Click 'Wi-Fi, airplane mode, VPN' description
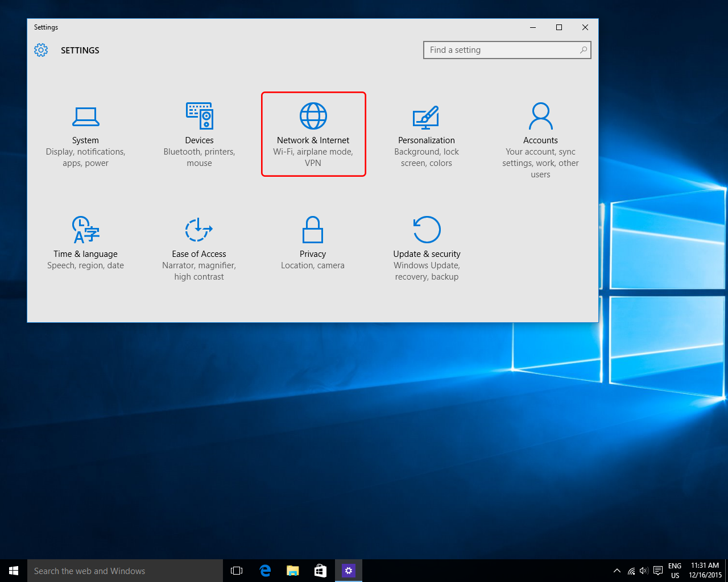The image size is (728, 582). (313, 157)
